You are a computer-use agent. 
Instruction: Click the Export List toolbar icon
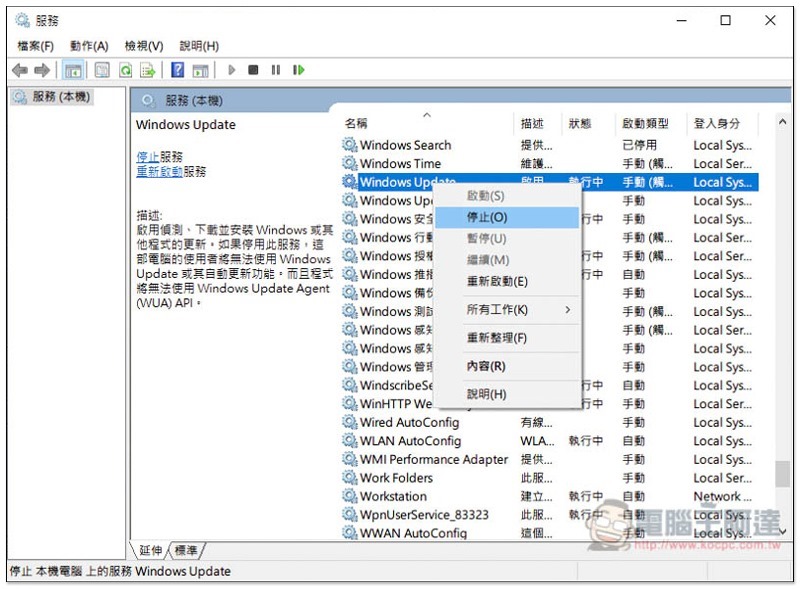pos(148,70)
